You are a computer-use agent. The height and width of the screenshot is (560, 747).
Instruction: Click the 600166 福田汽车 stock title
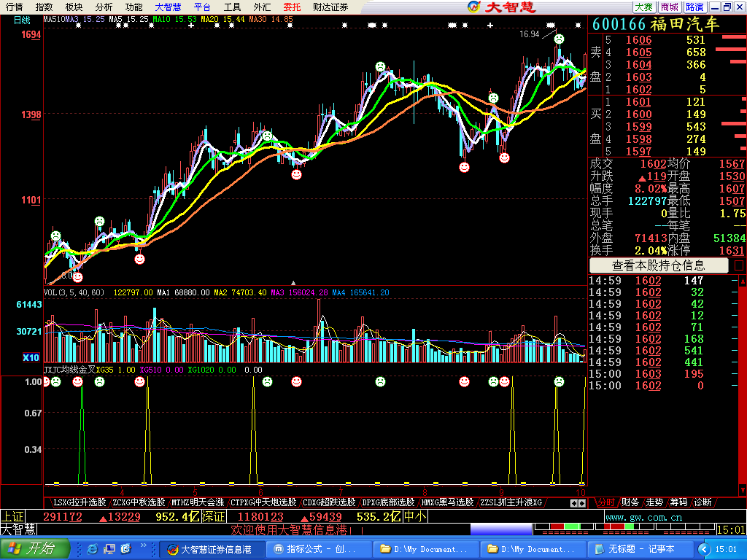coord(656,24)
